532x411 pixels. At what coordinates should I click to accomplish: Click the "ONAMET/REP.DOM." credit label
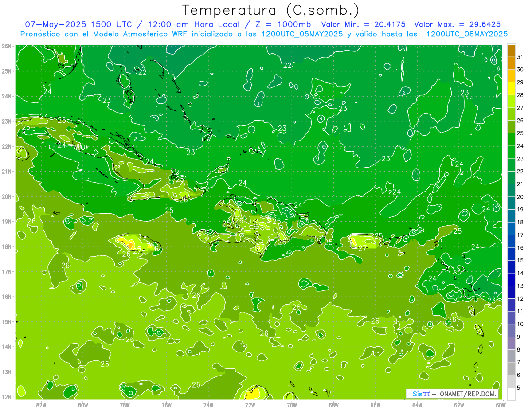(x=468, y=394)
